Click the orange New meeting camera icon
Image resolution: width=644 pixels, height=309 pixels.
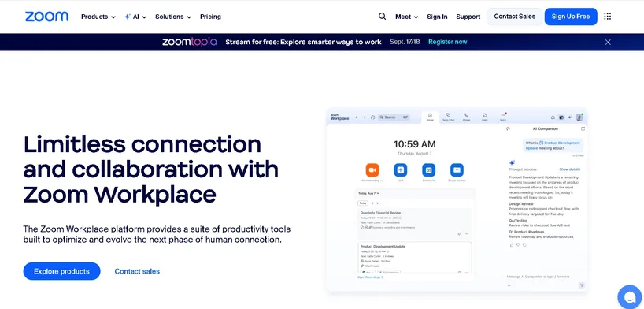coord(372,170)
